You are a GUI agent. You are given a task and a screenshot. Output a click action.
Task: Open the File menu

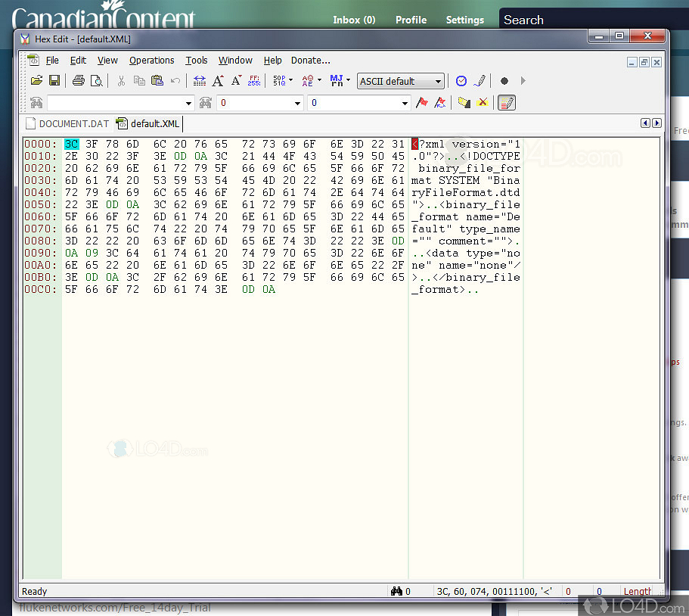(x=52, y=61)
